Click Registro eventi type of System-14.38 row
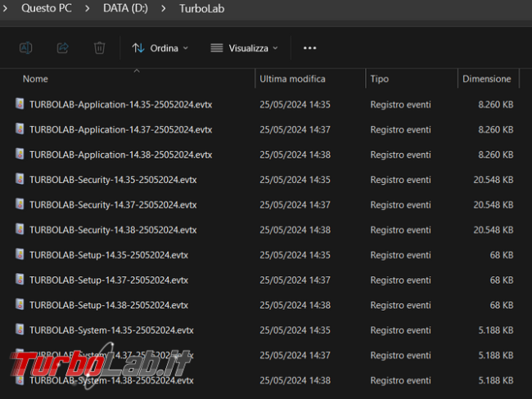532x399 pixels. pyautogui.click(x=401, y=381)
